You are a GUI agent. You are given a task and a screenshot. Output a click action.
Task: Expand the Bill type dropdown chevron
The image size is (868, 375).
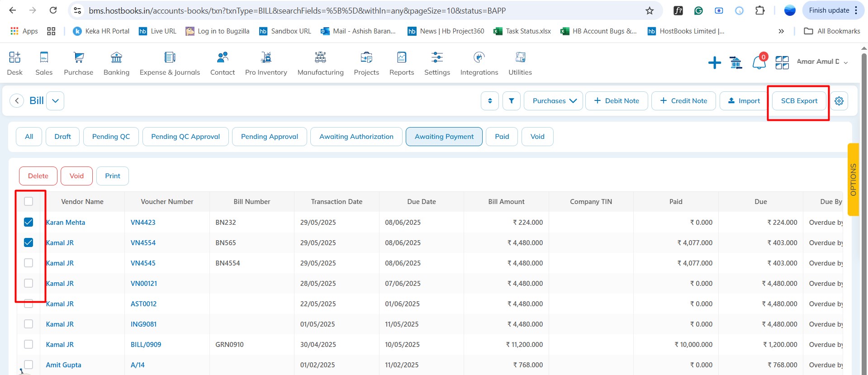[x=55, y=101]
